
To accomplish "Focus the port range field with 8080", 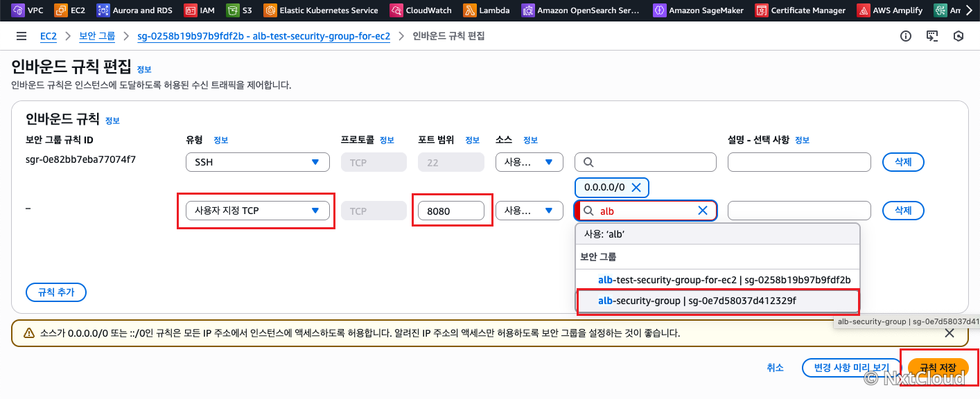I will pos(451,211).
